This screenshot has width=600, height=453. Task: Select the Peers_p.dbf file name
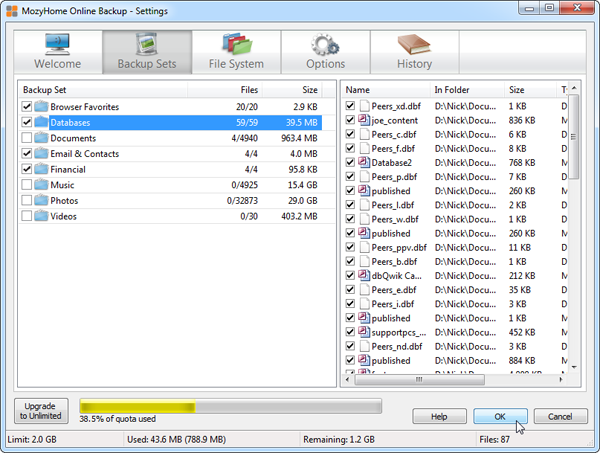(394, 177)
